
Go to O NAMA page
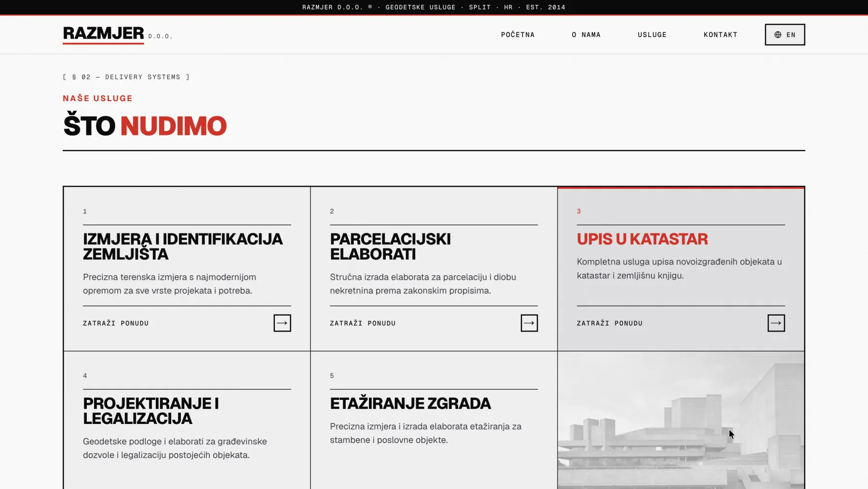tap(586, 35)
